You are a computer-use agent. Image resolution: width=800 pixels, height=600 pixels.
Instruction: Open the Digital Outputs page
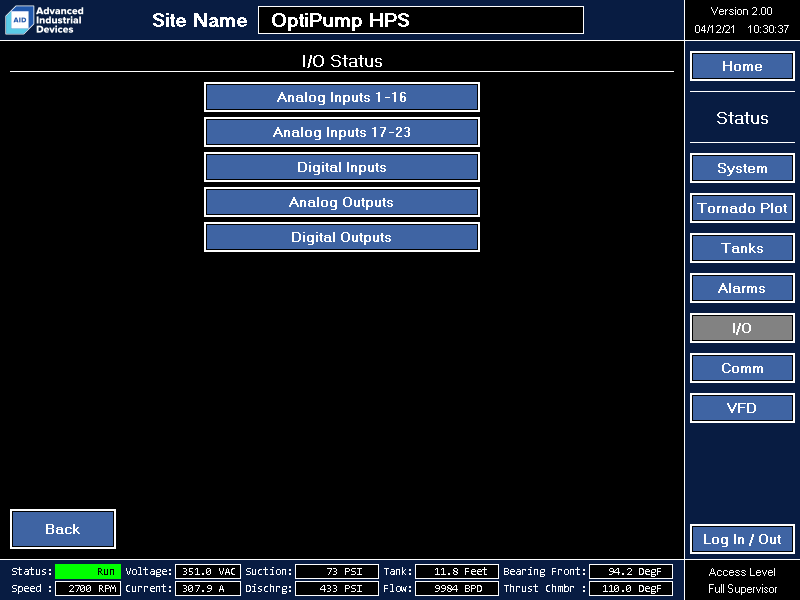coord(341,237)
